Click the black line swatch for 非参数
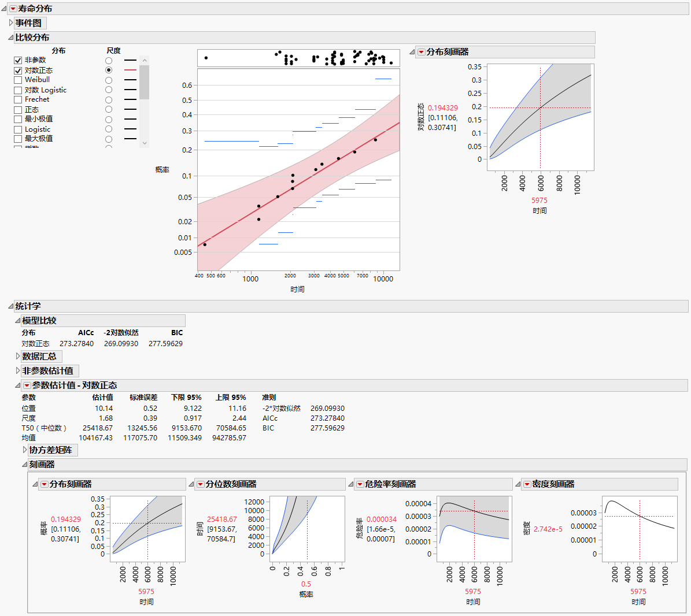 pos(130,60)
